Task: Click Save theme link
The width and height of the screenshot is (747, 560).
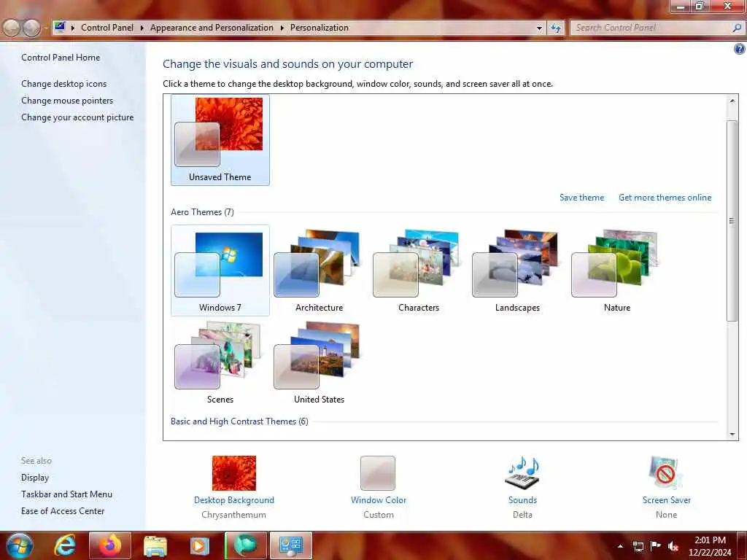Action: (x=581, y=197)
